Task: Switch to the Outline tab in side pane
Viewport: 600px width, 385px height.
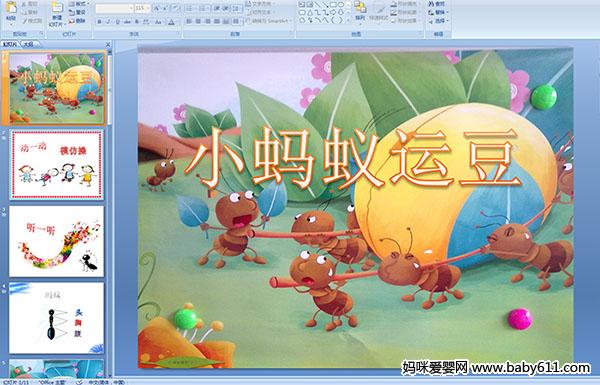Action: coord(27,44)
